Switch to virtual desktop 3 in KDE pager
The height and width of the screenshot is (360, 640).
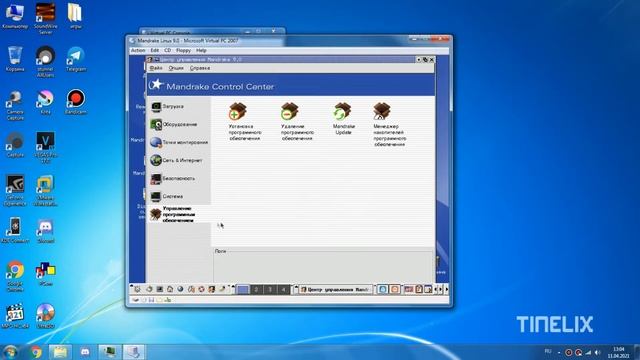click(270, 289)
